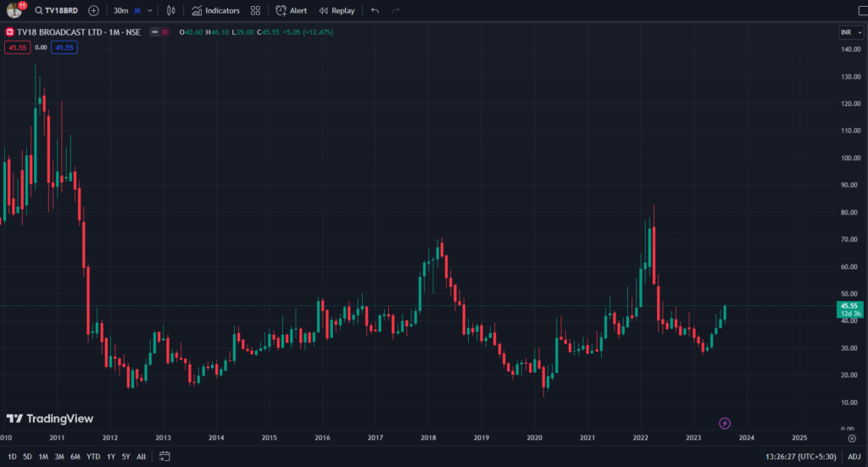This screenshot has height=467, width=868.
Task: Click the purple lightning event marker
Action: (x=725, y=423)
